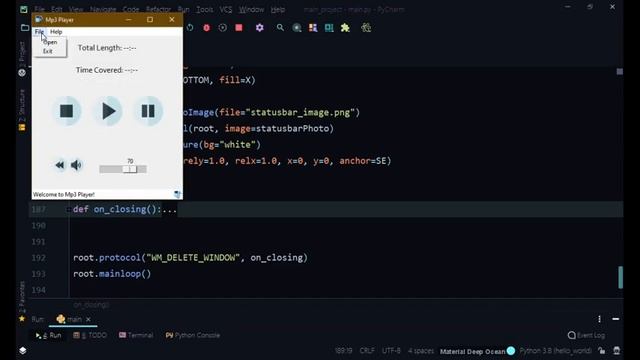This screenshot has width=640, height=360.
Task: Hide the Run panel with minus icon
Action: [x=616, y=319]
